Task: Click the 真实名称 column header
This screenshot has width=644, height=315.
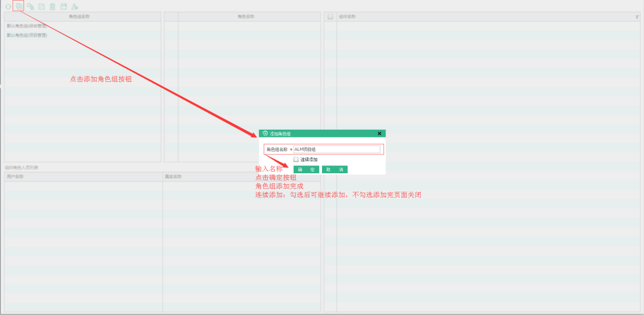Action: click(x=242, y=177)
